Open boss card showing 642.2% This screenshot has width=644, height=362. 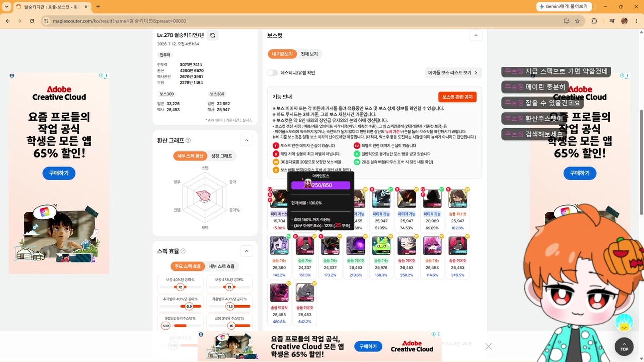(305, 303)
